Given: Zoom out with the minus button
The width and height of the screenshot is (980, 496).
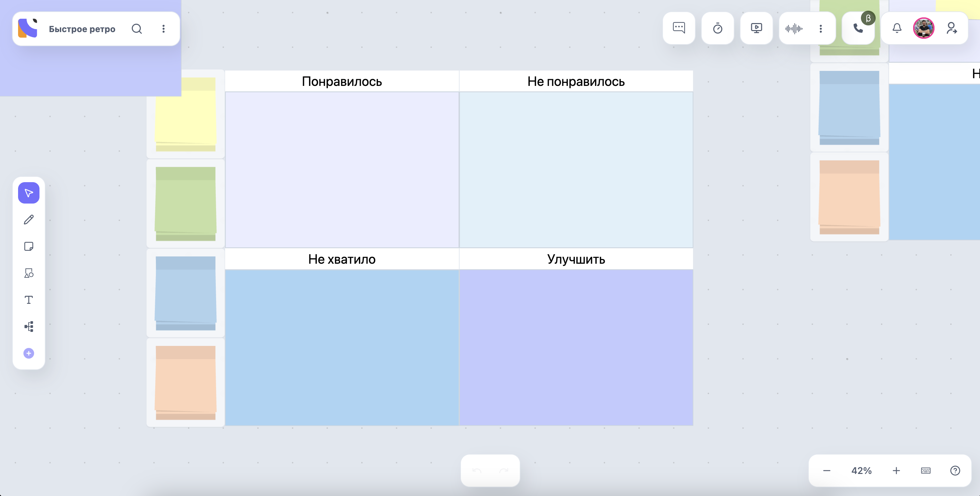Looking at the screenshot, I should (827, 471).
